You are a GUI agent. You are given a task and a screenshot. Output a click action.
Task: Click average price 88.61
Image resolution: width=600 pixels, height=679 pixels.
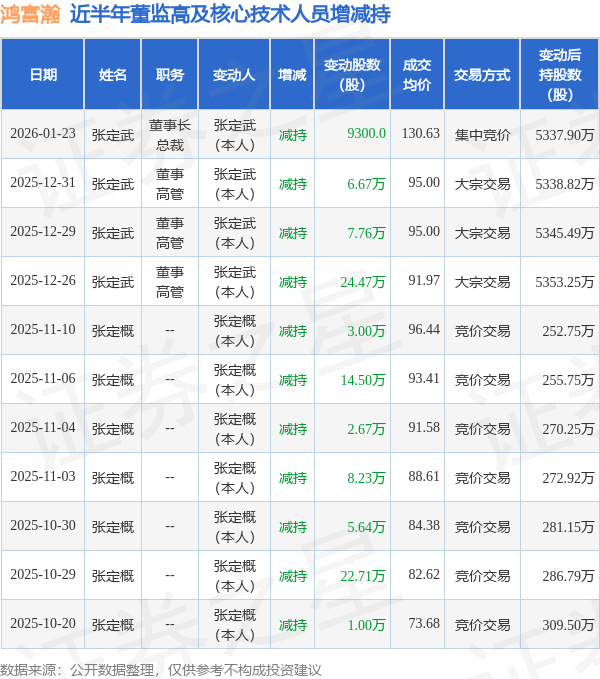tap(424, 476)
